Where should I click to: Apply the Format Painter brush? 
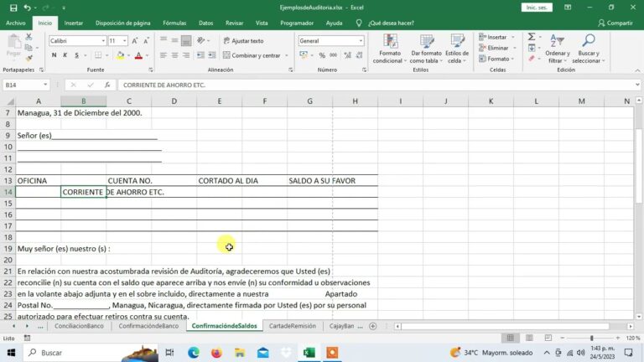(x=29, y=59)
